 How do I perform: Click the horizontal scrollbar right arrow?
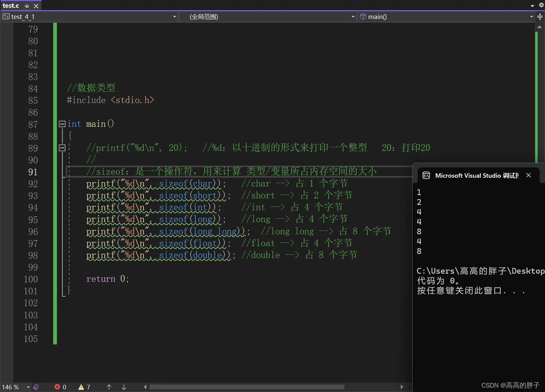coord(402,387)
